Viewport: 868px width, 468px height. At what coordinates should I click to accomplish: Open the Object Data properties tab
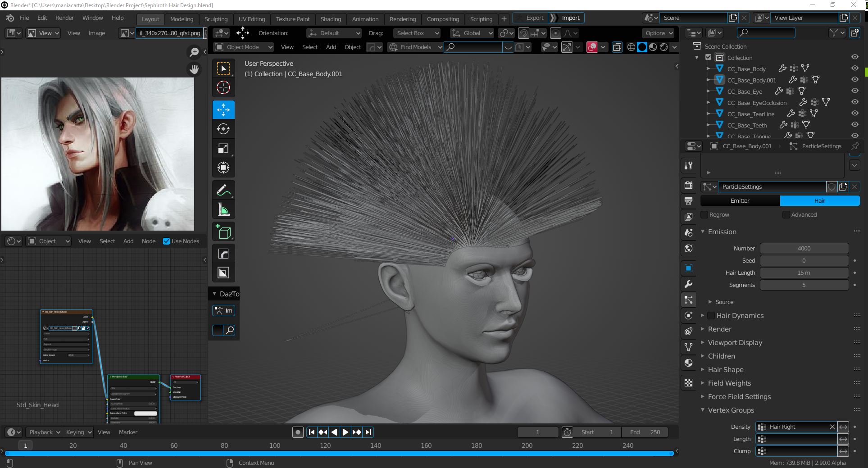(x=688, y=347)
